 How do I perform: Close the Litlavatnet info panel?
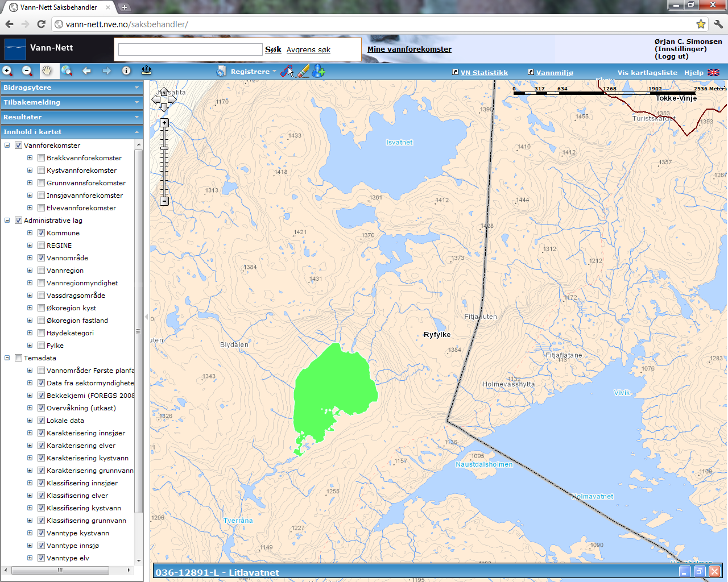pos(714,572)
